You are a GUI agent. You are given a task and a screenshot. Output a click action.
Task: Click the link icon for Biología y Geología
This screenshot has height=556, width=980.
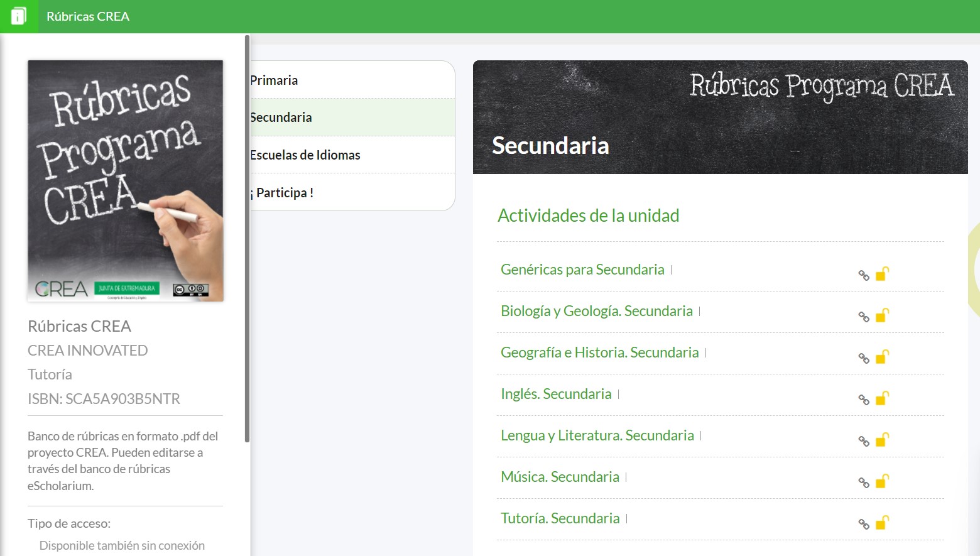864,317
